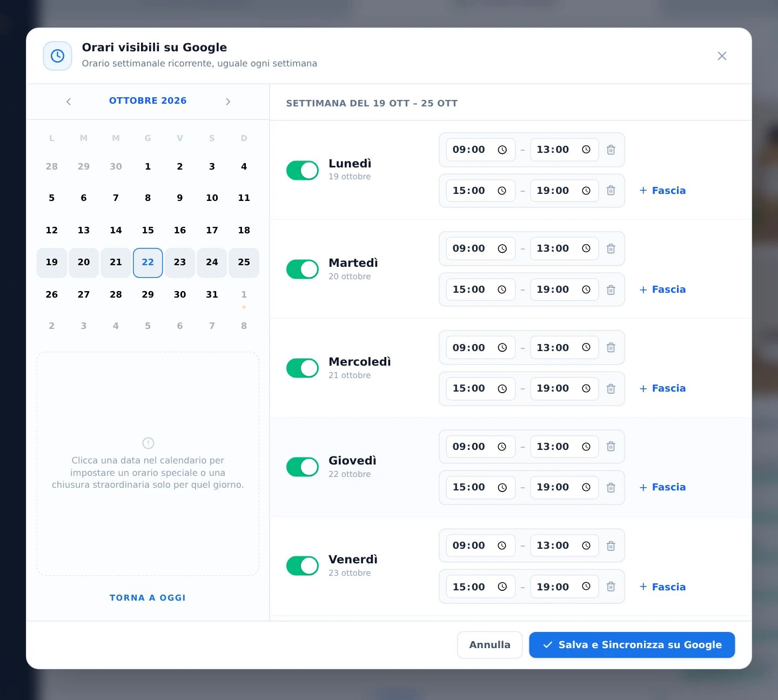Select 22 October in the calendar
The image size is (778, 700).
(x=148, y=262)
